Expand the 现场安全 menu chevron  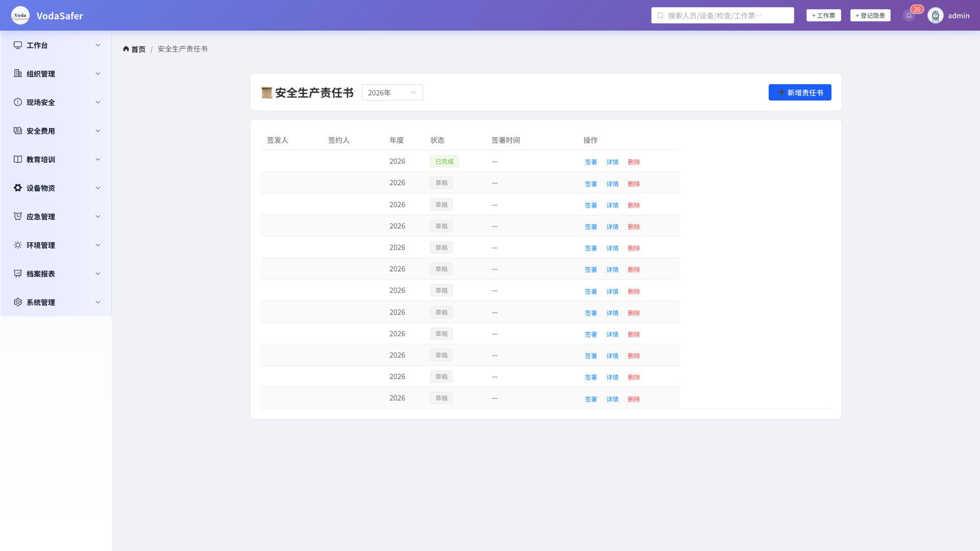98,102
